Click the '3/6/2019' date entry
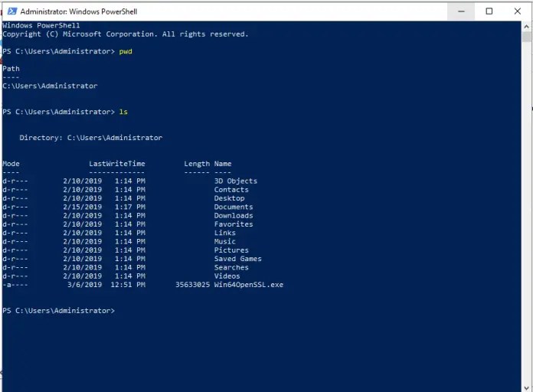This screenshot has width=533, height=392. [85, 285]
